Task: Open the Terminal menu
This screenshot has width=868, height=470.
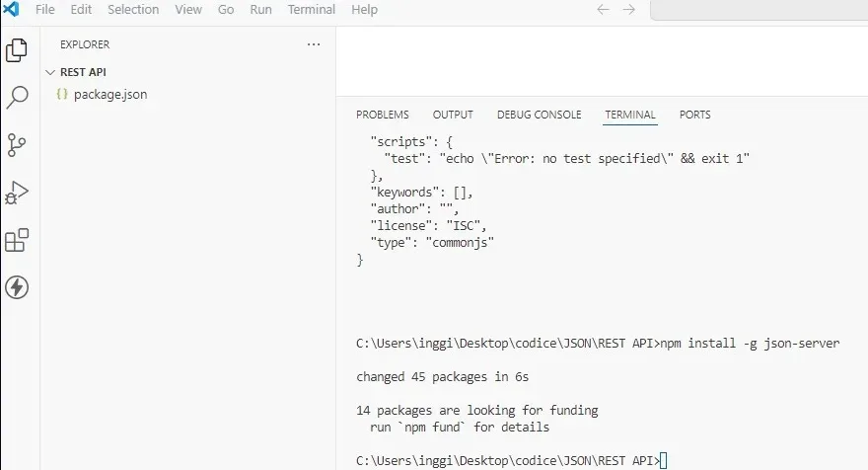Action: [311, 10]
